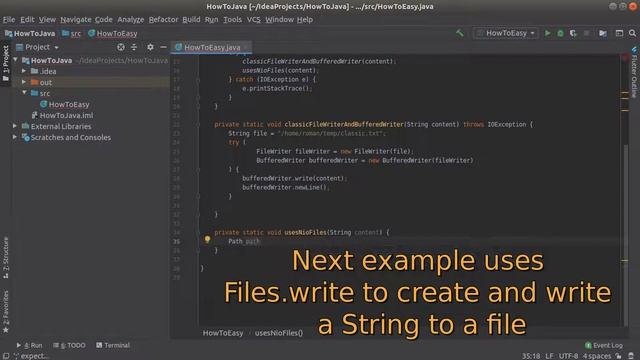The width and height of the screenshot is (640, 360).
Task: Open the Refactor menu
Action: click(163, 19)
